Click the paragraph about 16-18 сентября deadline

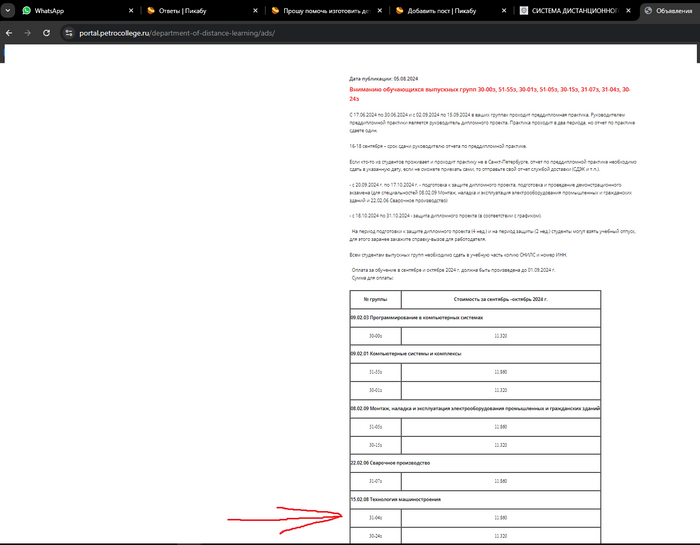[x=438, y=146]
